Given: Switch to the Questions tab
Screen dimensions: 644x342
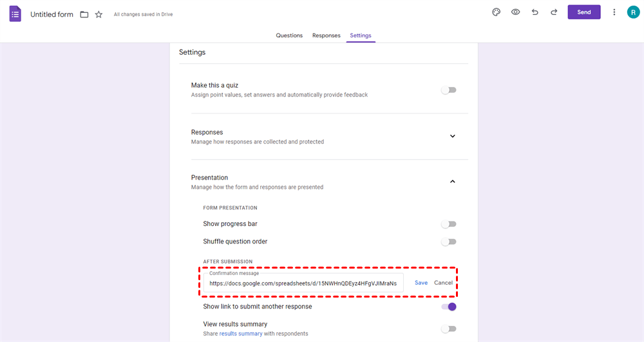Looking at the screenshot, I should pos(289,35).
